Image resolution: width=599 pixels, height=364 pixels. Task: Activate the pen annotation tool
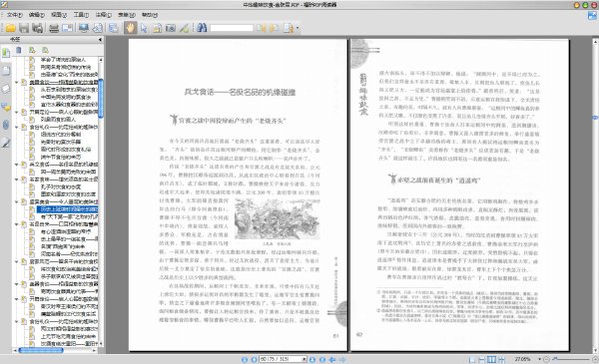[x=184, y=28]
